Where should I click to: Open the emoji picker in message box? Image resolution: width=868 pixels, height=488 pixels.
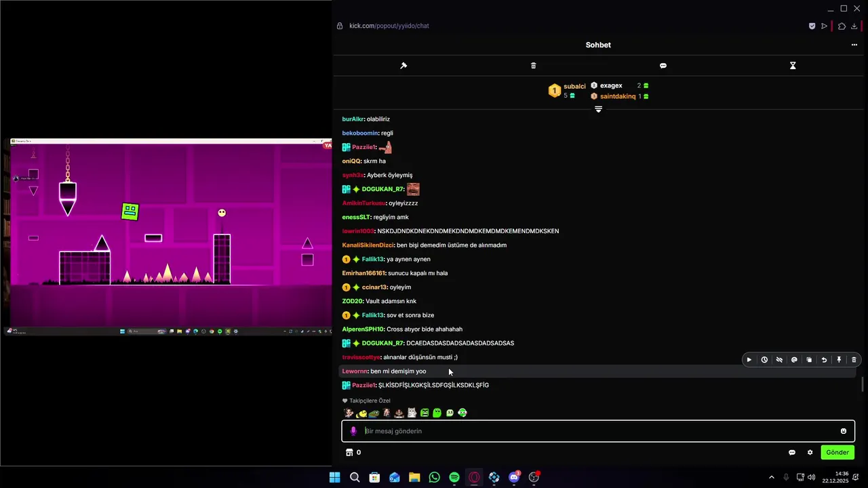tap(844, 431)
